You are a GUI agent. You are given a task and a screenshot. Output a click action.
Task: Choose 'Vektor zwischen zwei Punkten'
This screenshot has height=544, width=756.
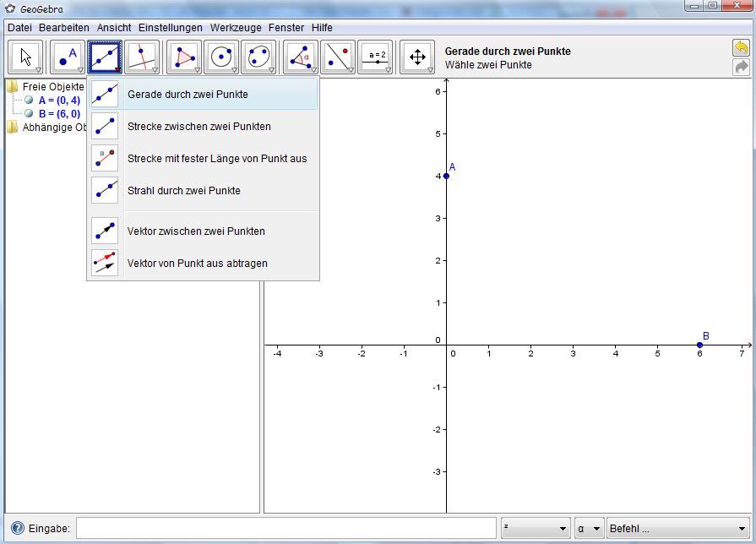point(196,231)
